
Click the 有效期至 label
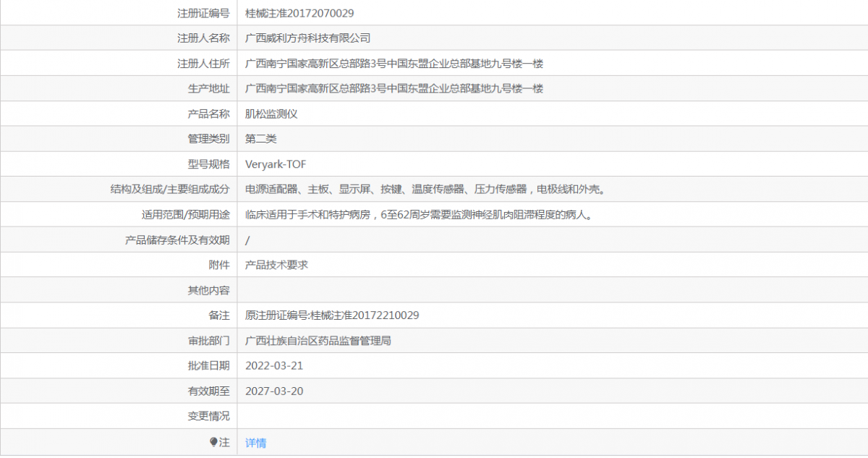208,391
